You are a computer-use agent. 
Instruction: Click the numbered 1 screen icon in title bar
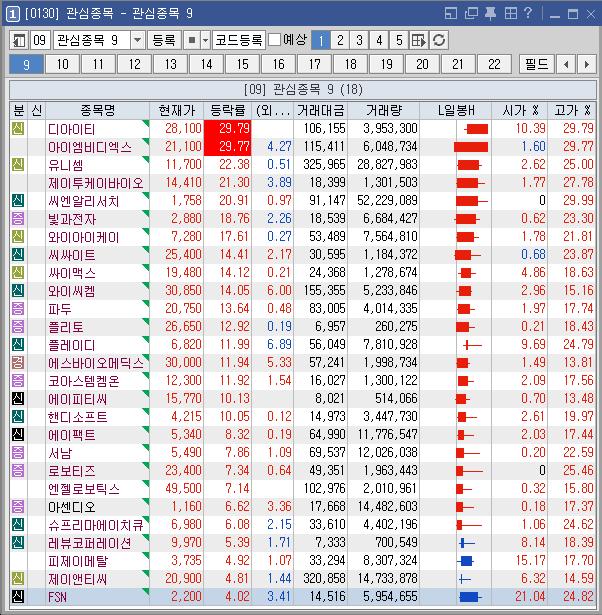pyautogui.click(x=13, y=15)
